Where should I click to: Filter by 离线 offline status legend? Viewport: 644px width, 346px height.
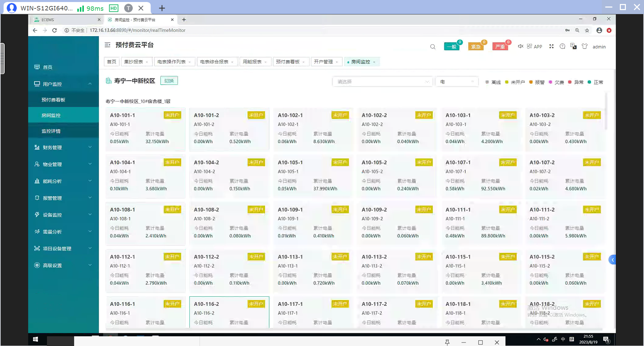(x=493, y=82)
